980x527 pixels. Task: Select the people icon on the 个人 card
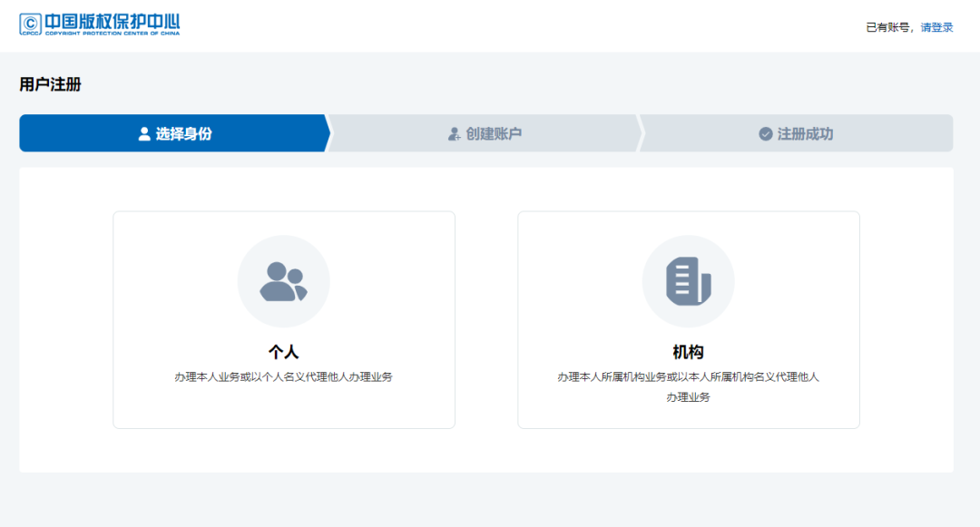tap(284, 281)
